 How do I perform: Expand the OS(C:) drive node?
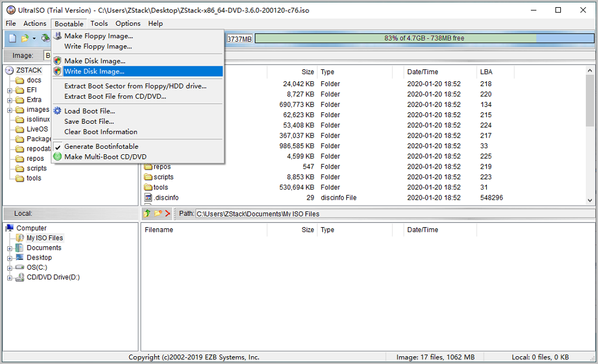10,268
